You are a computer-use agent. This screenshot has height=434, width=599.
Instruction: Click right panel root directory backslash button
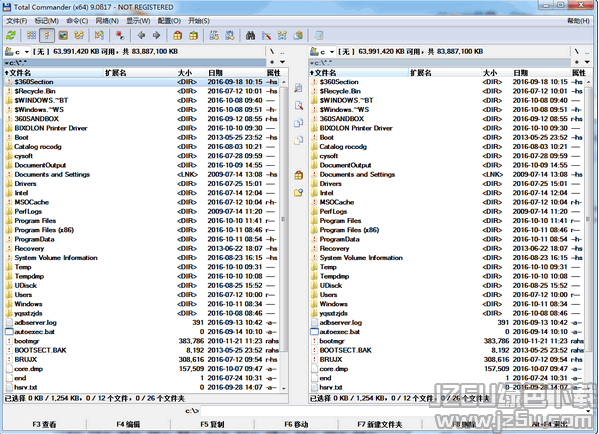point(577,52)
